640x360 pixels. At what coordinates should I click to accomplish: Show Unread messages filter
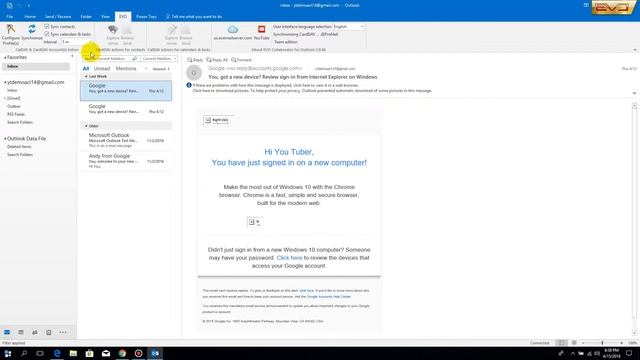tap(102, 69)
